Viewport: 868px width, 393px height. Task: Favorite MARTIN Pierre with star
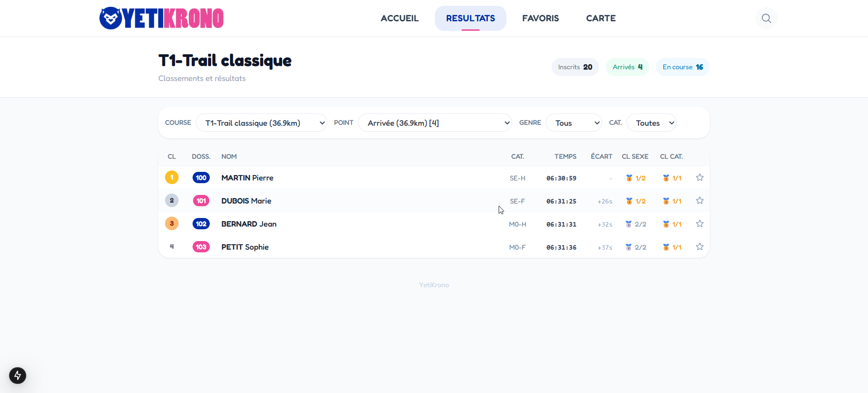(699, 178)
